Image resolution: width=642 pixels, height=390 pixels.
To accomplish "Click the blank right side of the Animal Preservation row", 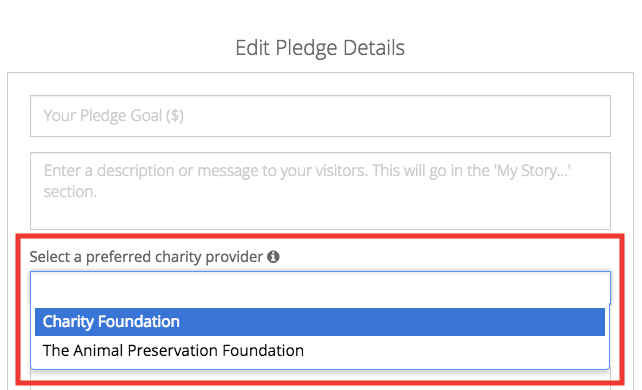I will [454, 351].
